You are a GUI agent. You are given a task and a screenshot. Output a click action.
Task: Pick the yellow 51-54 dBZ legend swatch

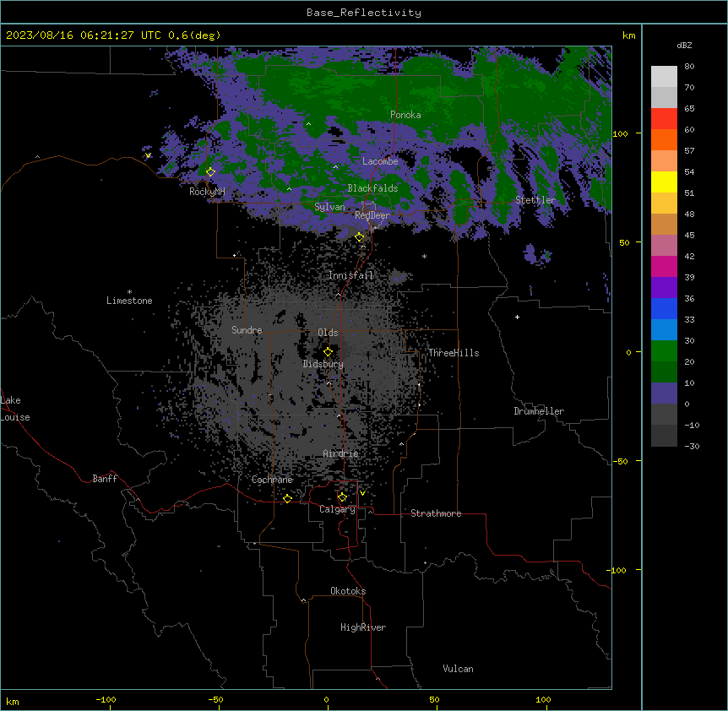(x=664, y=182)
